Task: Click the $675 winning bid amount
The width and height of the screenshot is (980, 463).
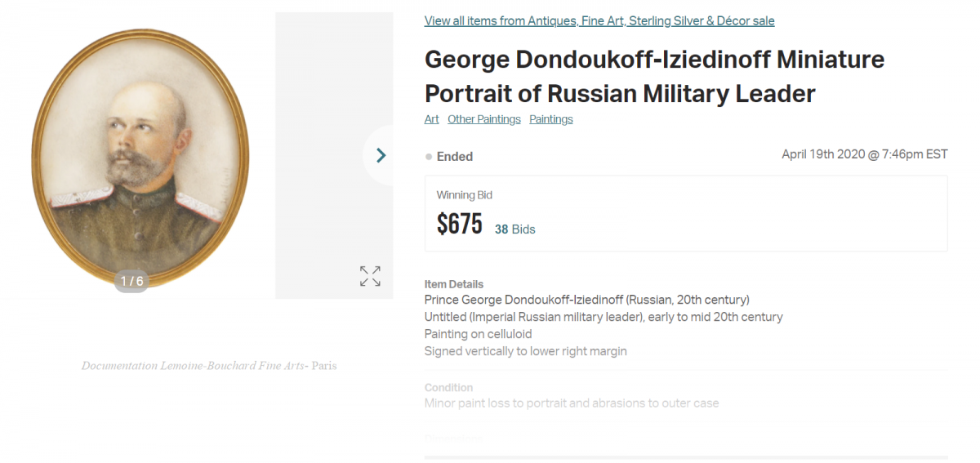Action: (x=460, y=224)
